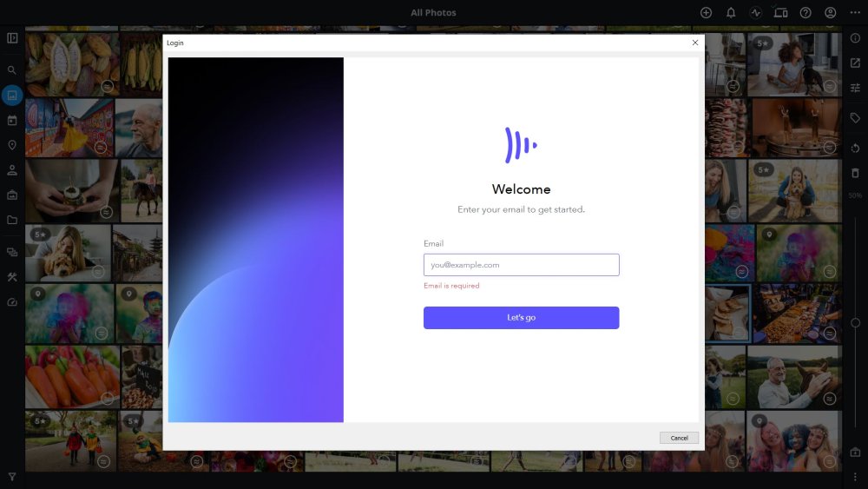Screen dimensions: 868x489
Task: Open the vertical three-dot menu at bottom right
Action: tap(855, 476)
